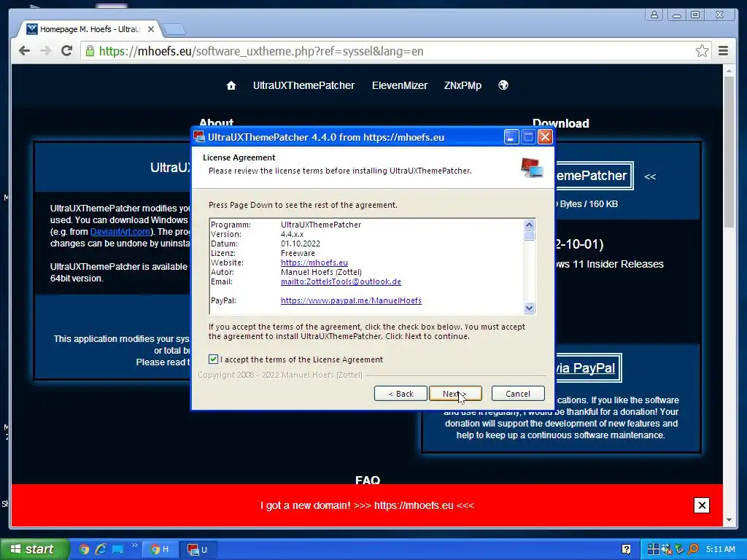The height and width of the screenshot is (560, 747).
Task: Uncheck 'I accept the terms of the License Agreement'
Action: click(214, 359)
